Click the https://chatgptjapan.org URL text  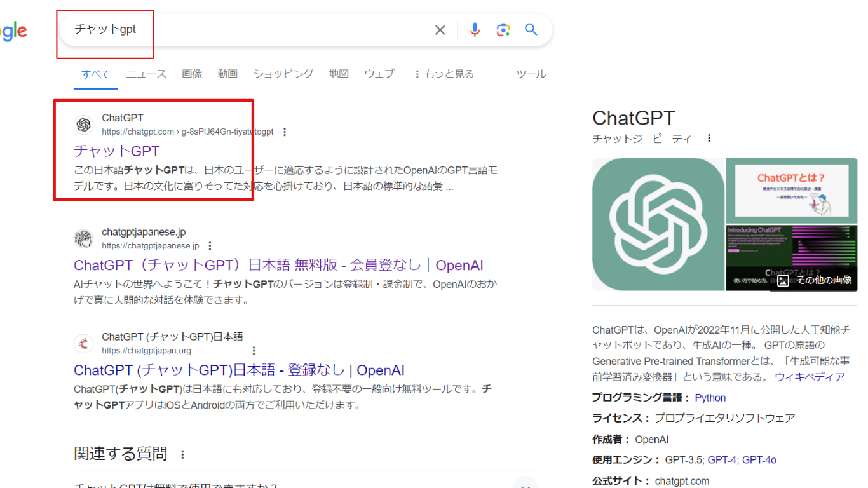pyautogui.click(x=146, y=351)
